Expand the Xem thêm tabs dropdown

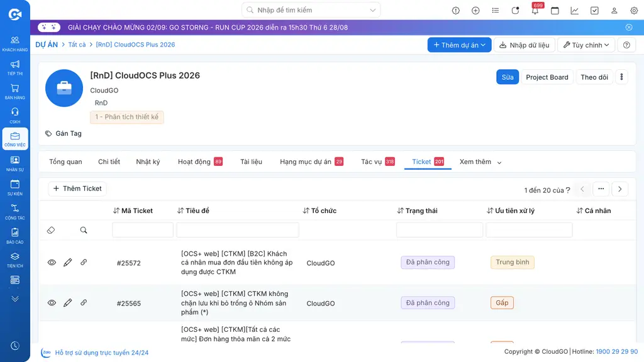click(x=480, y=162)
